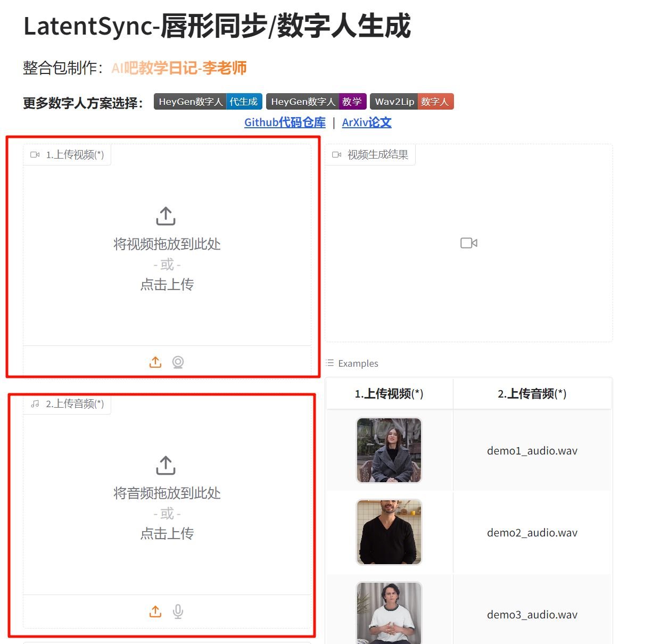Viewport: 669px width, 644px height.
Task: Click 点击上传 inside the video drop zone
Action: 166,284
